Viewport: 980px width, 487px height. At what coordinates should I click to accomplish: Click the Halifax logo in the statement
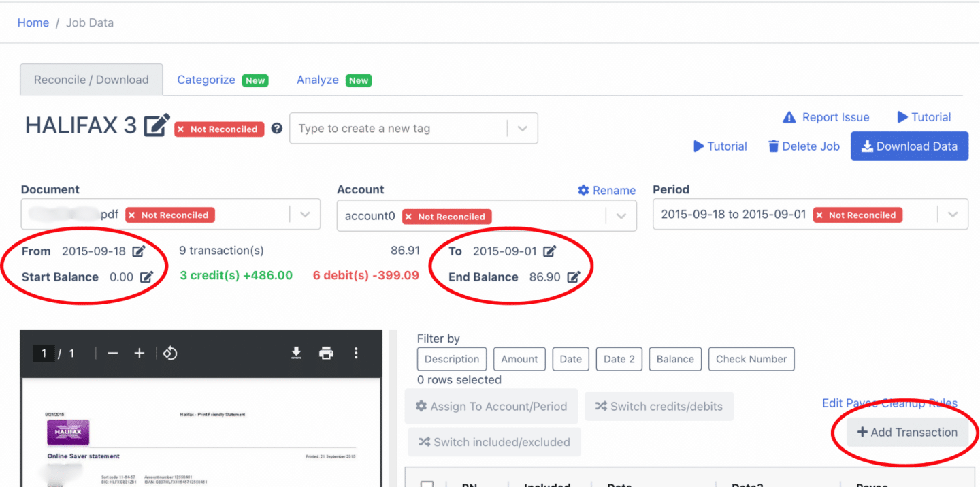68,432
